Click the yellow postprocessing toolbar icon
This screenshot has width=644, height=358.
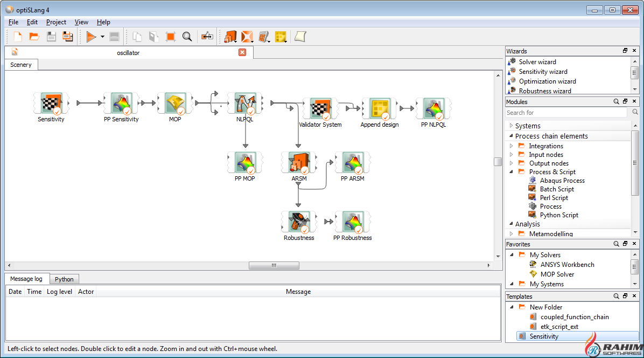point(281,37)
